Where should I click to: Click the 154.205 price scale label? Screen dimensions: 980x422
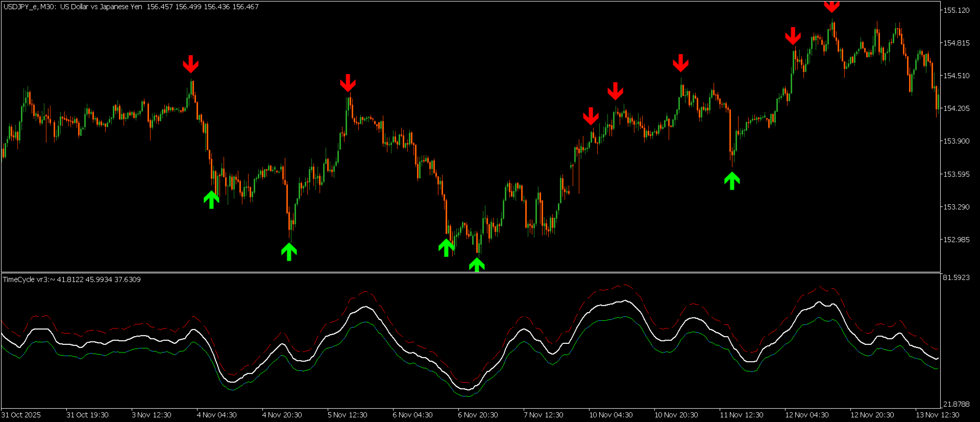(x=956, y=108)
